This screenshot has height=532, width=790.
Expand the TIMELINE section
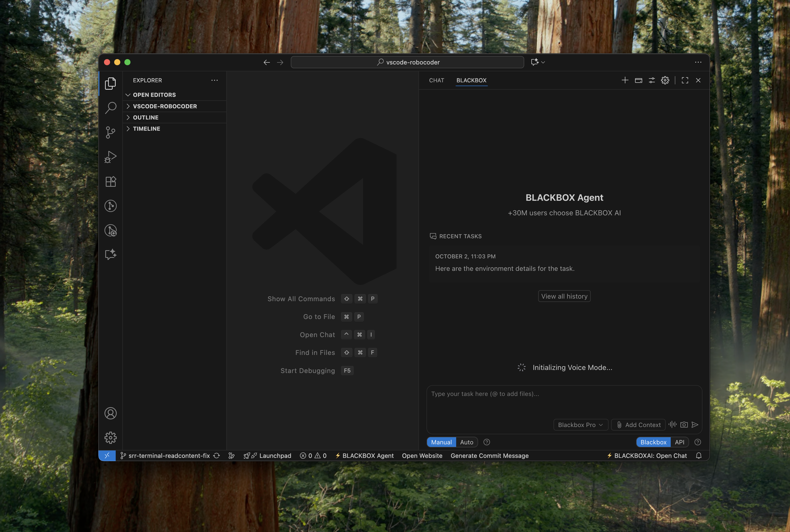point(146,129)
